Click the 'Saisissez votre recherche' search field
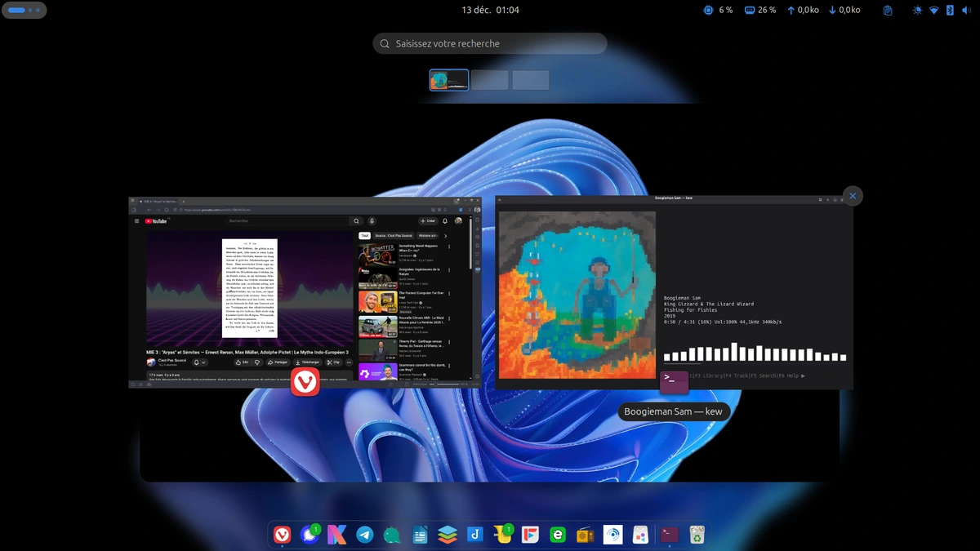The height and width of the screenshot is (551, 980). (x=490, y=43)
